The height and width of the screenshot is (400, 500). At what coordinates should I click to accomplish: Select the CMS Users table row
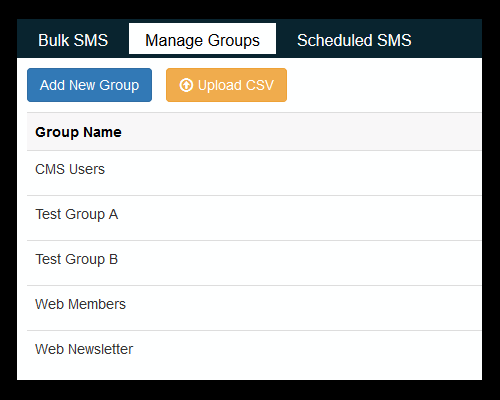point(254,173)
